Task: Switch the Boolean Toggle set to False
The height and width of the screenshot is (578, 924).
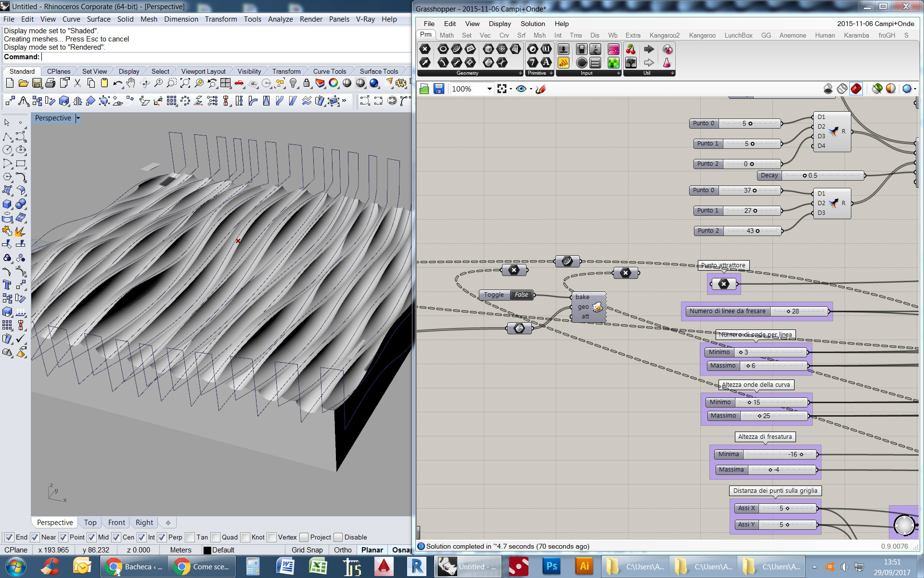Action: tap(521, 295)
